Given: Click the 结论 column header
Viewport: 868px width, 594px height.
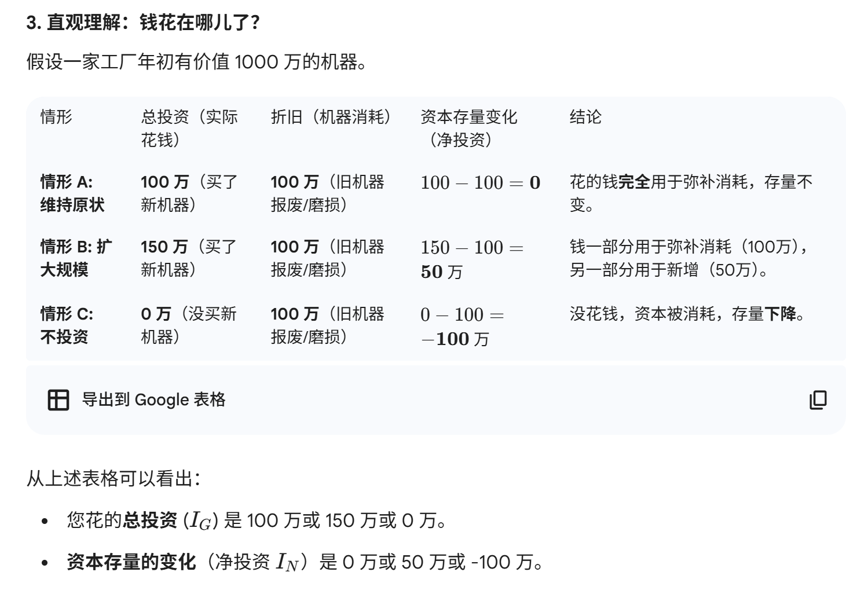Looking at the screenshot, I should tap(585, 117).
